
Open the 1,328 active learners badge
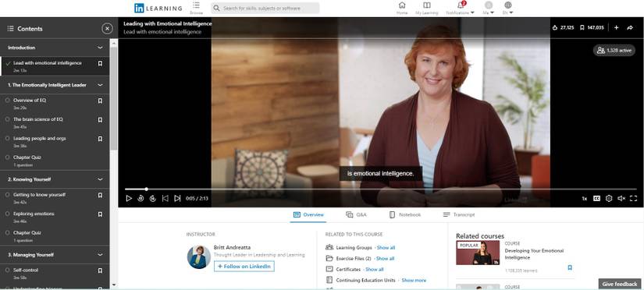coord(614,50)
